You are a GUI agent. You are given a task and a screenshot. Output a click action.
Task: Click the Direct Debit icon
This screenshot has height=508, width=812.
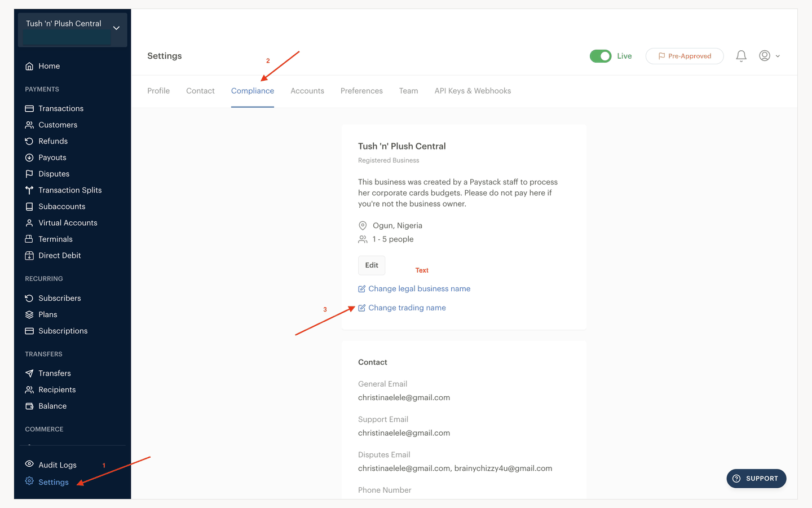click(x=29, y=256)
